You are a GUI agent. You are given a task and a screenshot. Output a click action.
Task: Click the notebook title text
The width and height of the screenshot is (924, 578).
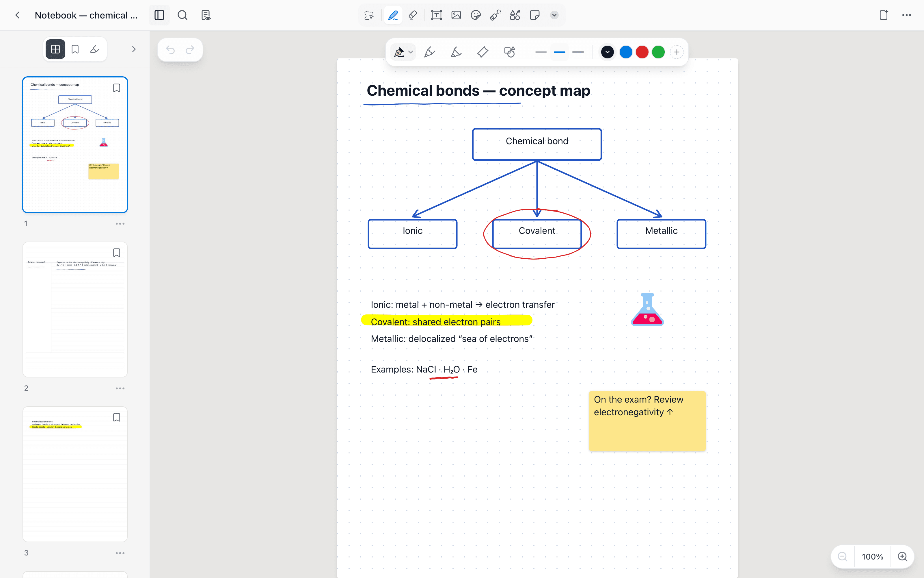point(86,15)
